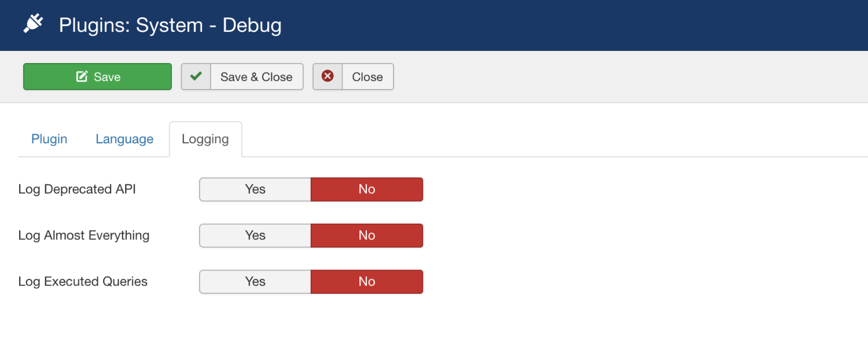Click the Log Deprecated API label
The height and width of the screenshot is (344, 868).
(x=77, y=189)
